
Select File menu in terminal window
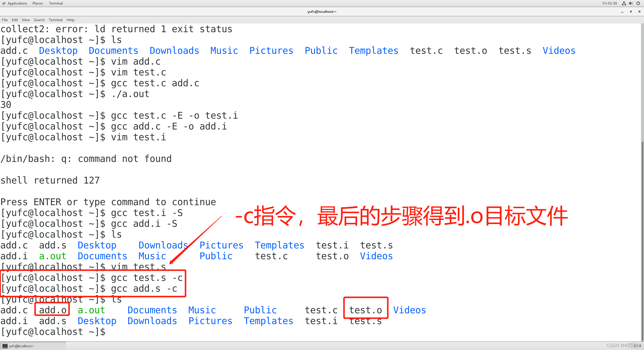(5, 20)
